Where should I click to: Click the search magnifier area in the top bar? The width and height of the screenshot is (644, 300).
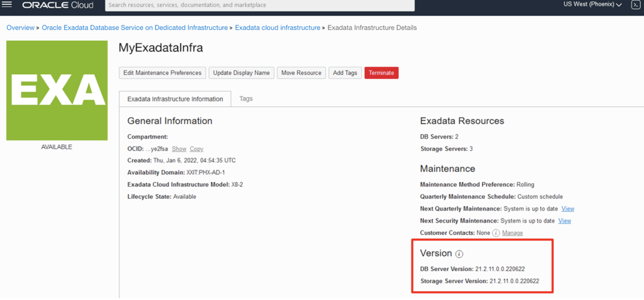point(112,5)
